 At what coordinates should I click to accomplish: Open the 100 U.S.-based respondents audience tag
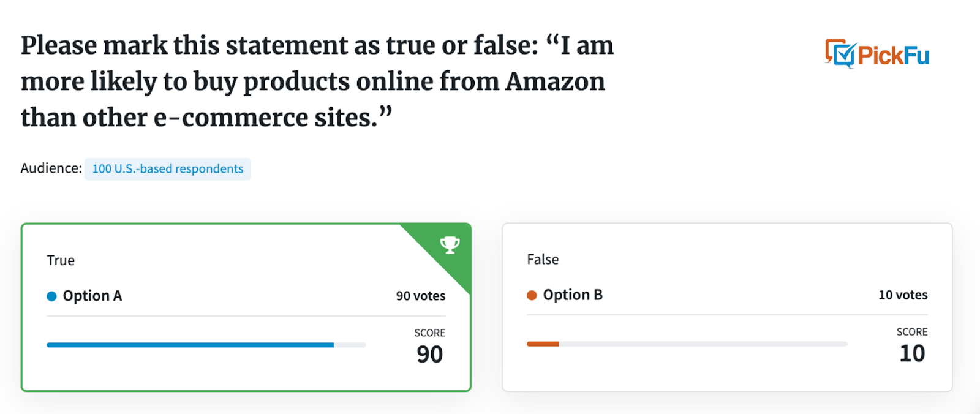tap(168, 169)
